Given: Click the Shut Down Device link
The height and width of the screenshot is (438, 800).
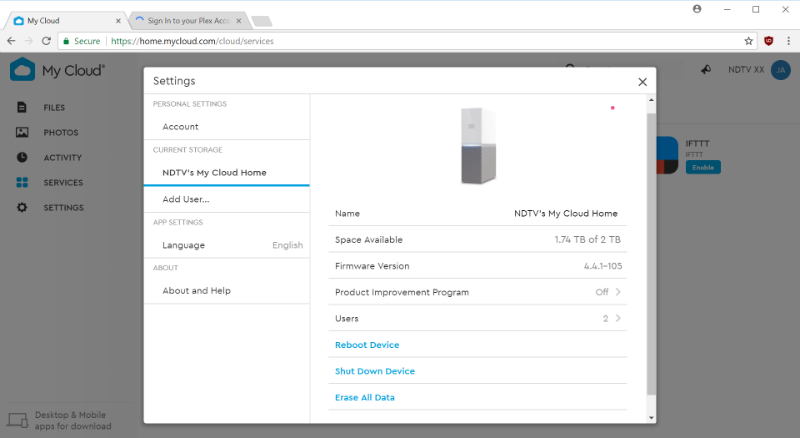Looking at the screenshot, I should pos(374,371).
